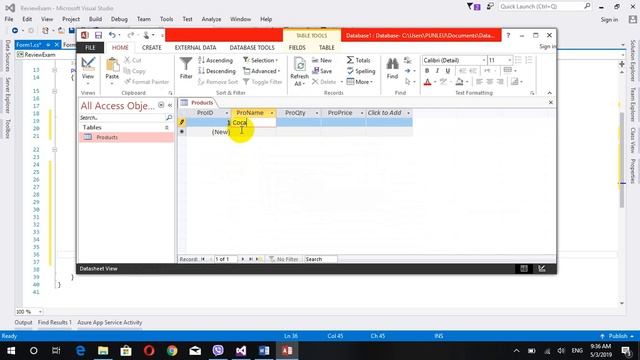
Task: Open the Selection filter dropdown
Action: click(x=261, y=60)
